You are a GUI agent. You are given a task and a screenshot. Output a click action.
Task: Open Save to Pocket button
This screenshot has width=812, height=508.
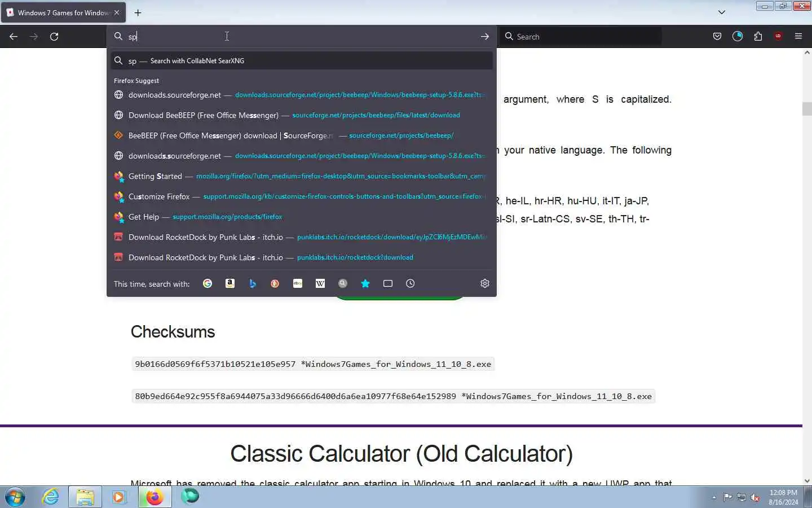[x=717, y=36]
